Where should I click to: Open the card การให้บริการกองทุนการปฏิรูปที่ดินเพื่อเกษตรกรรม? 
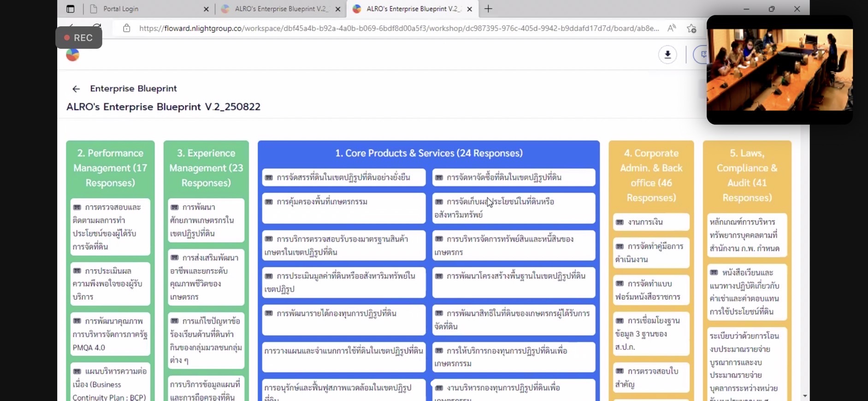[514, 357]
